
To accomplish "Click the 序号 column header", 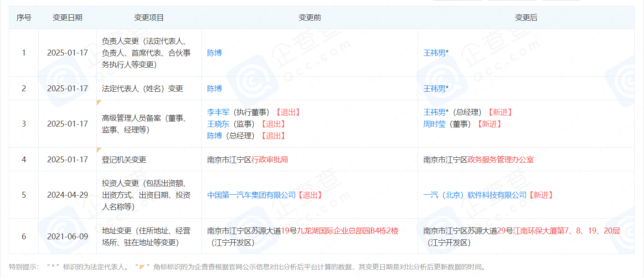I will 24,18.
